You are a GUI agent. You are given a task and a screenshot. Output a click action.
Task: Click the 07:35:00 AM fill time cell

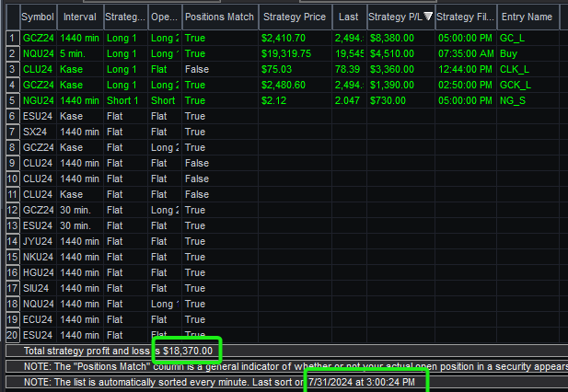click(x=466, y=54)
